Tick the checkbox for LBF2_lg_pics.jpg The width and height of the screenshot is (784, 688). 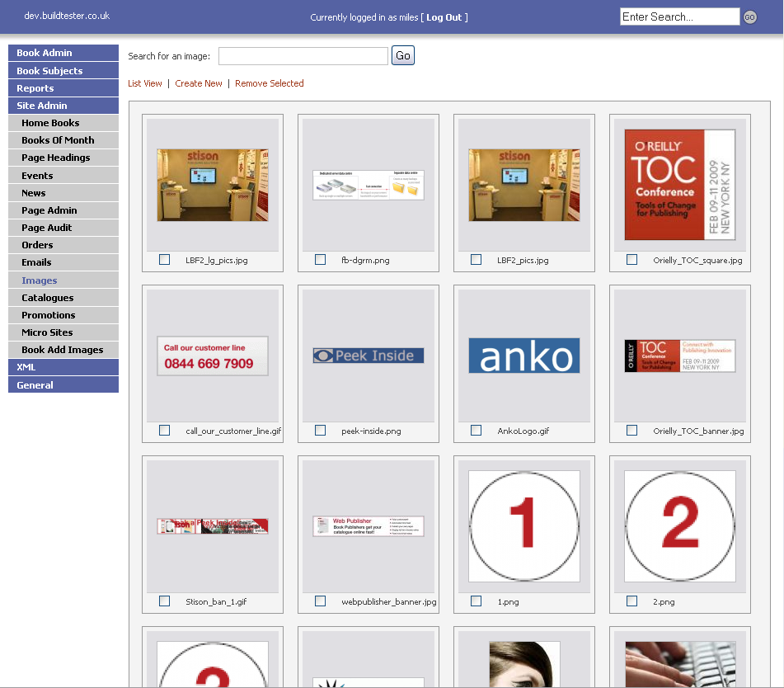[x=164, y=259]
